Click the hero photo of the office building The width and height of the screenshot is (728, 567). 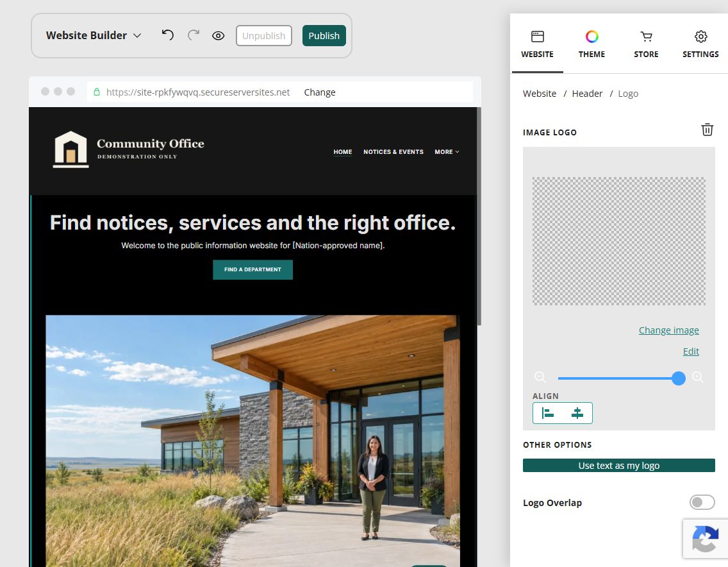point(252,441)
